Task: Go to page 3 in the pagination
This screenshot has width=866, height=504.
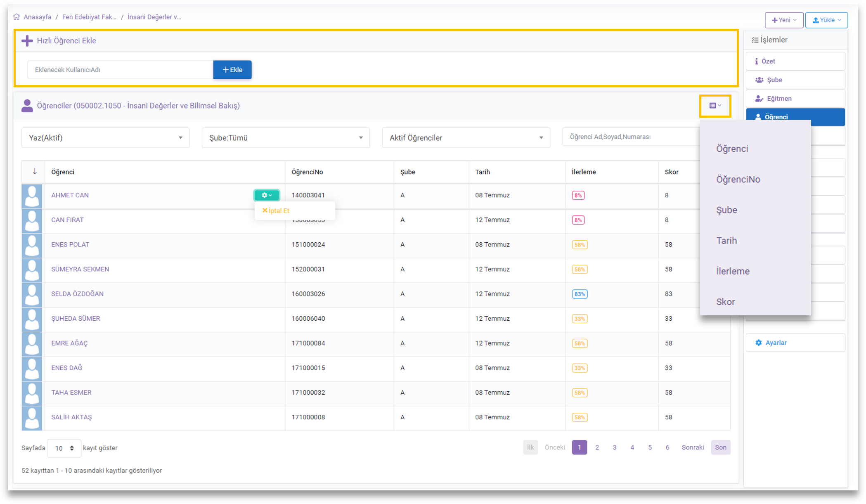Action: click(614, 447)
